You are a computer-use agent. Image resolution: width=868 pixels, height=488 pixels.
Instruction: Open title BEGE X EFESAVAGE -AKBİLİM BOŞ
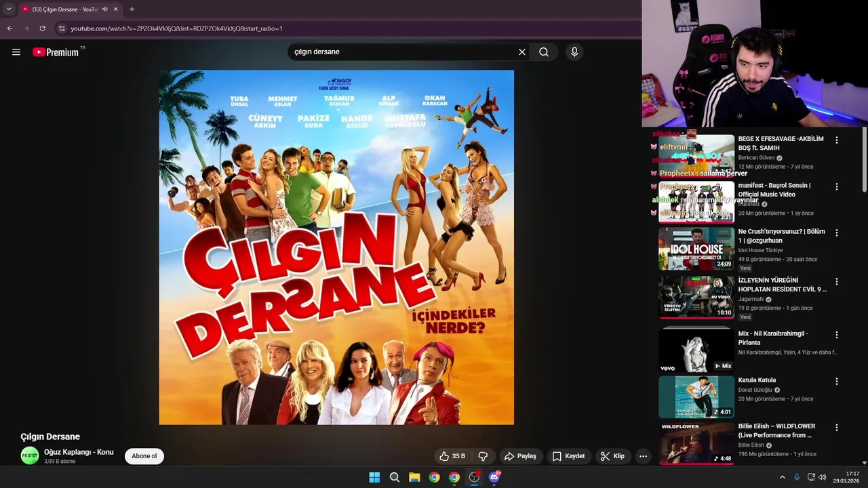coord(781,143)
